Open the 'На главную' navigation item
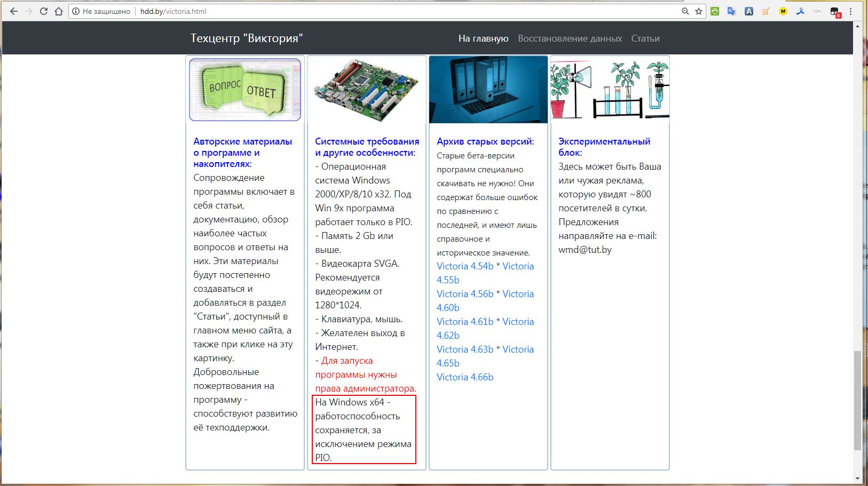 click(x=483, y=38)
